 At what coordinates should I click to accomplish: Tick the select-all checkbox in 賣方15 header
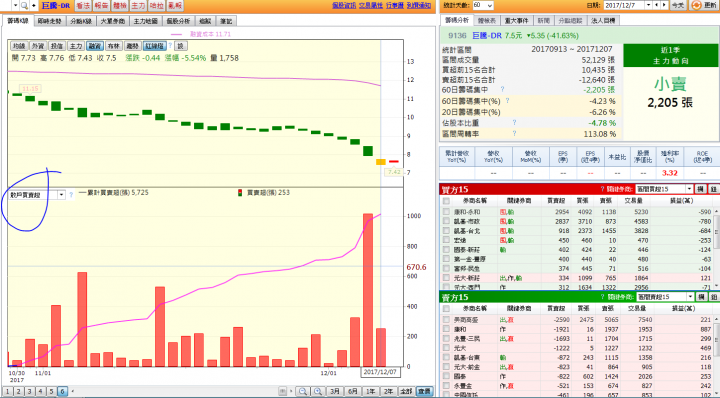[x=446, y=308]
